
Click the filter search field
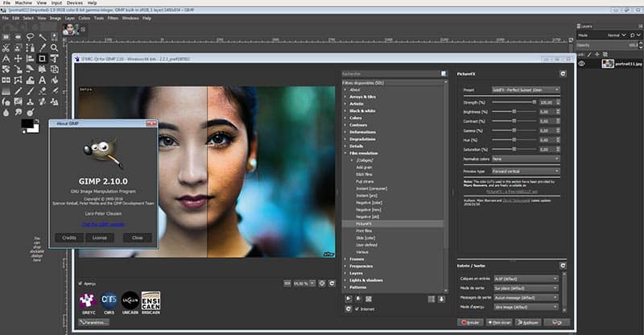(390, 73)
